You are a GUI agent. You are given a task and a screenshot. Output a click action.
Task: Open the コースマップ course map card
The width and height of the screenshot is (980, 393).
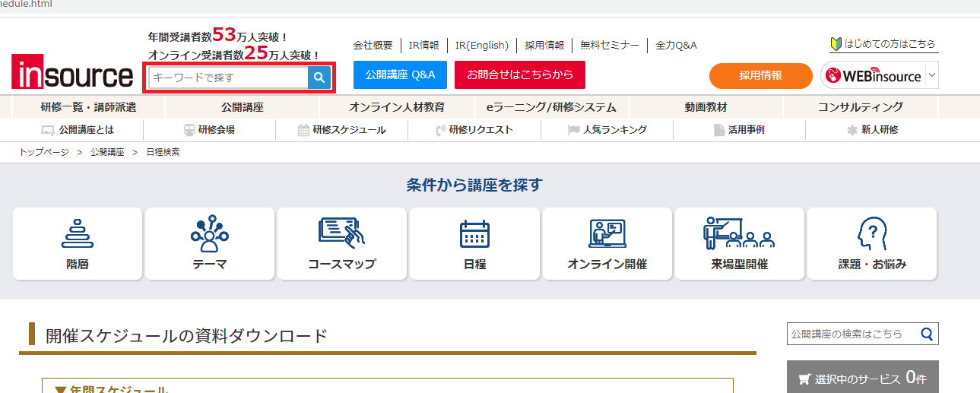pyautogui.click(x=341, y=243)
